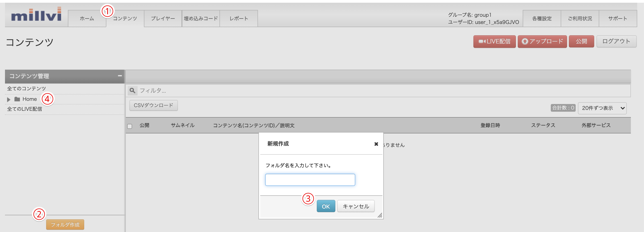Click the search magnifier icon

click(133, 90)
